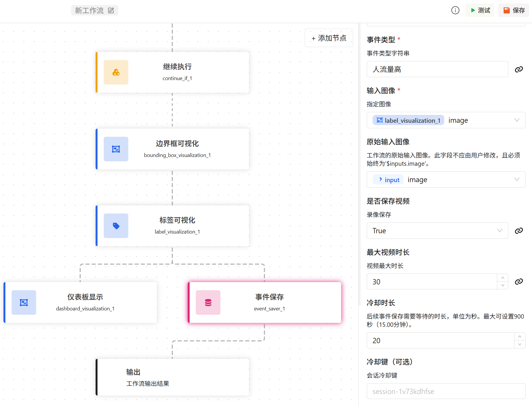Screen dimensions: 532x406
Task: Click the event saver database icon
Action: tap(208, 303)
